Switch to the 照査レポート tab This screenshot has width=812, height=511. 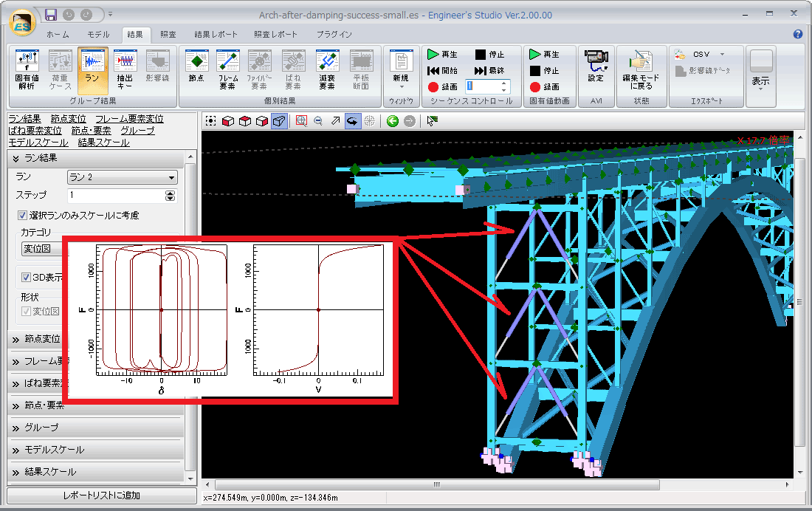(275, 34)
